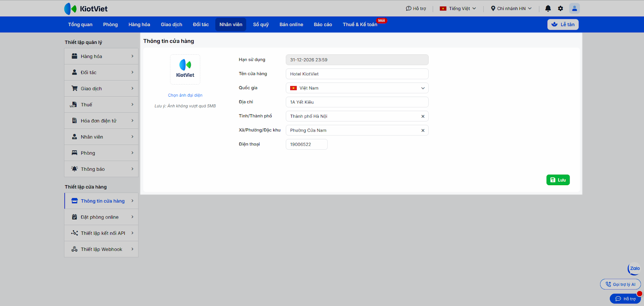Open the settings gear icon
The image size is (644, 306).
click(560, 8)
